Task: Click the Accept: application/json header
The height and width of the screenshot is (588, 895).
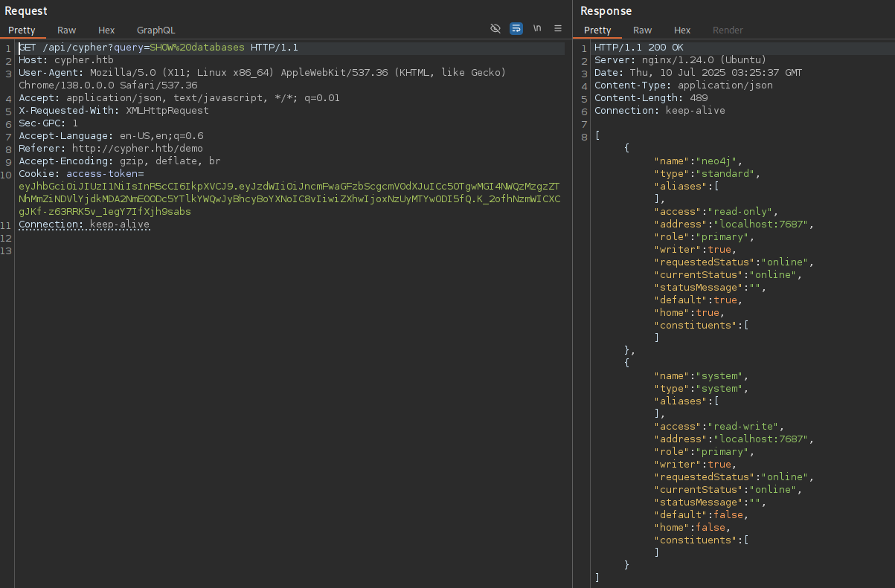Action: (179, 98)
